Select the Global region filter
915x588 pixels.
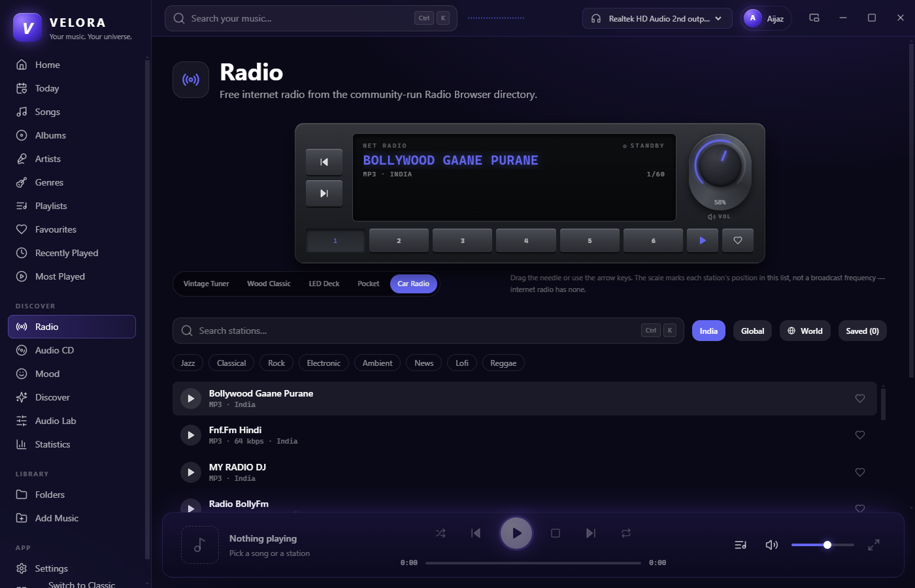753,331
